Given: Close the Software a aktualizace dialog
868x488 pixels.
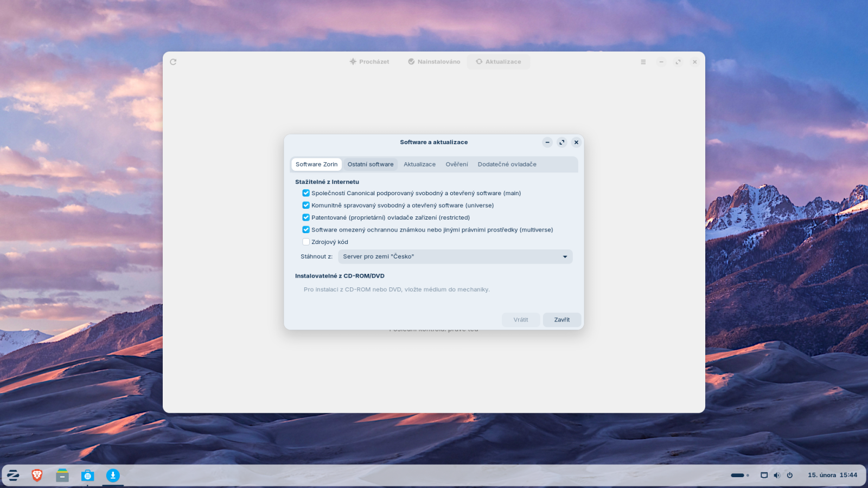Looking at the screenshot, I should [576, 142].
